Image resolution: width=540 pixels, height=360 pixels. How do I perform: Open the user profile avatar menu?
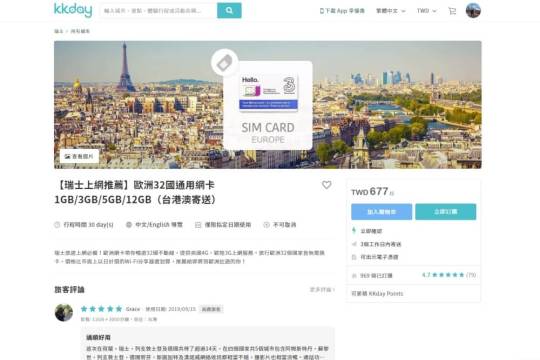(x=473, y=10)
